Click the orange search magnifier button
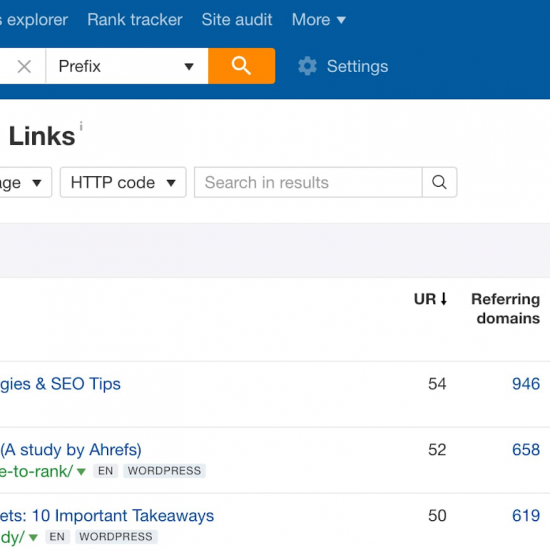This screenshot has width=550, height=550. coord(241,66)
